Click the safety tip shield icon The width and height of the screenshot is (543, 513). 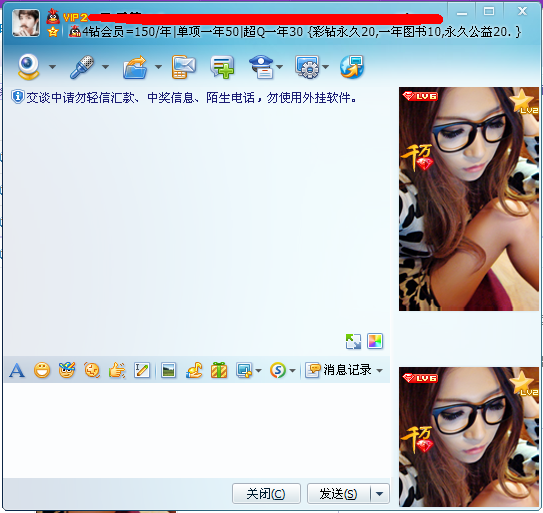17,97
